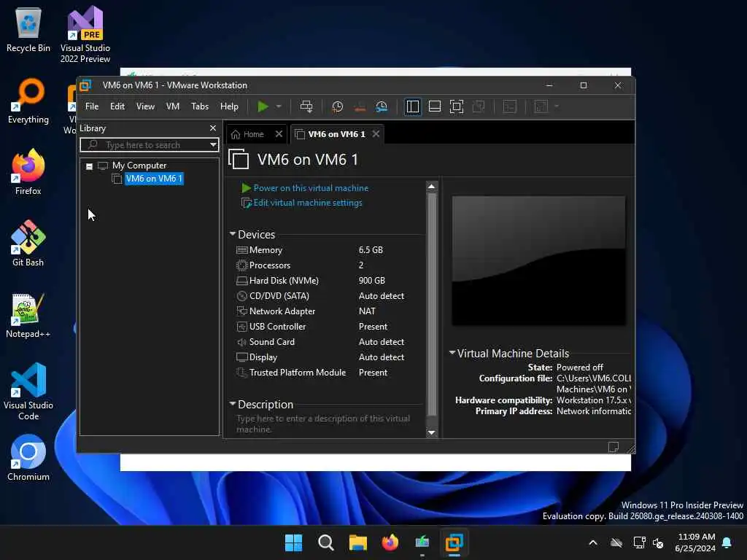Click the Windows Start button in taskbar
The height and width of the screenshot is (560, 747).
[293, 542]
